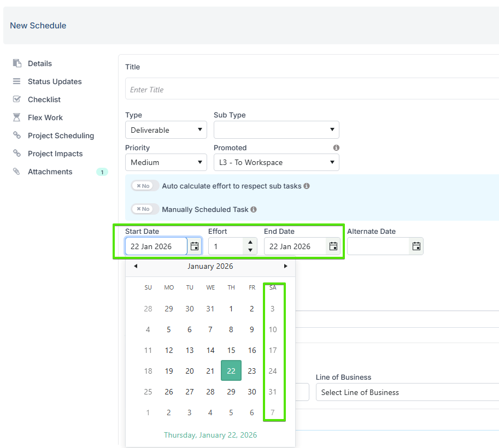Select January 15 in the calendar
This screenshot has width=499, height=448.
click(x=231, y=350)
